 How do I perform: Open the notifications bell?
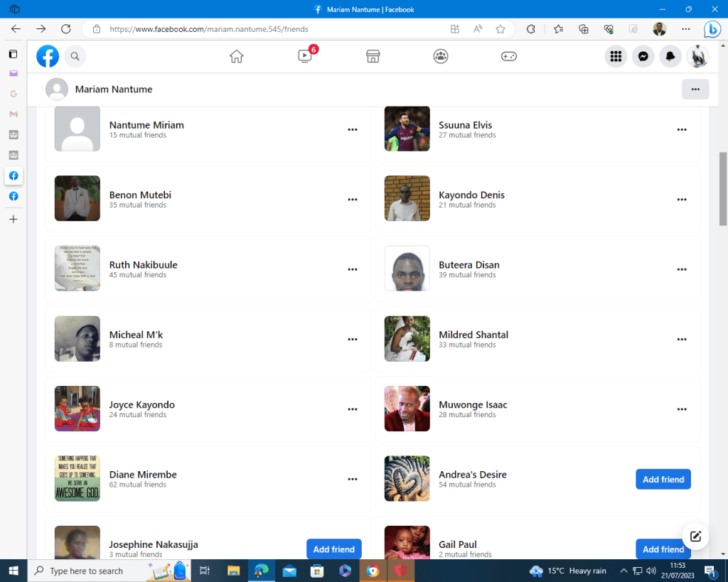tap(670, 56)
